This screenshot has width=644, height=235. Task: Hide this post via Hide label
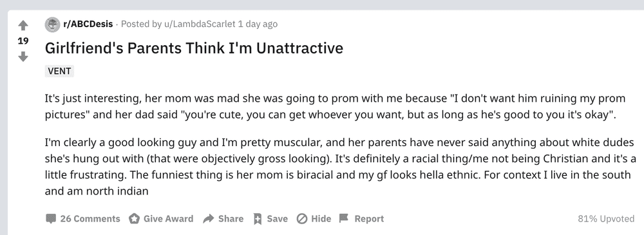point(321,218)
